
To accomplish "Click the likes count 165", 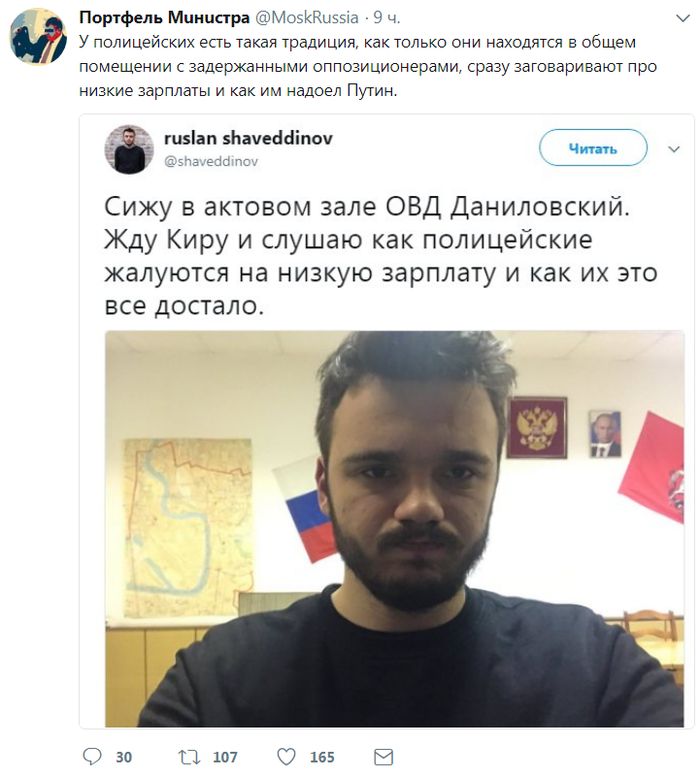I will 322,757.
